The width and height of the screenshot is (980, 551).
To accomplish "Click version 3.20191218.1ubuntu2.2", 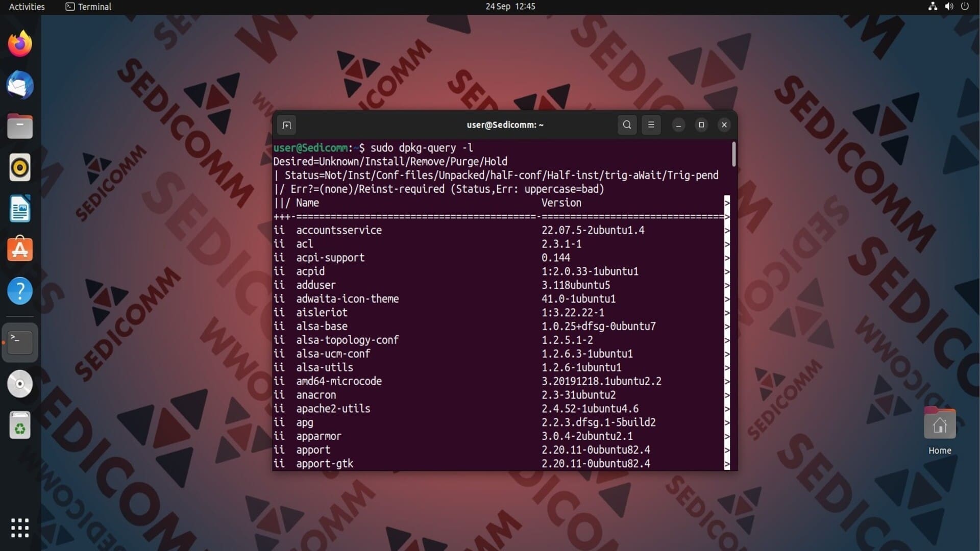I will click(601, 382).
